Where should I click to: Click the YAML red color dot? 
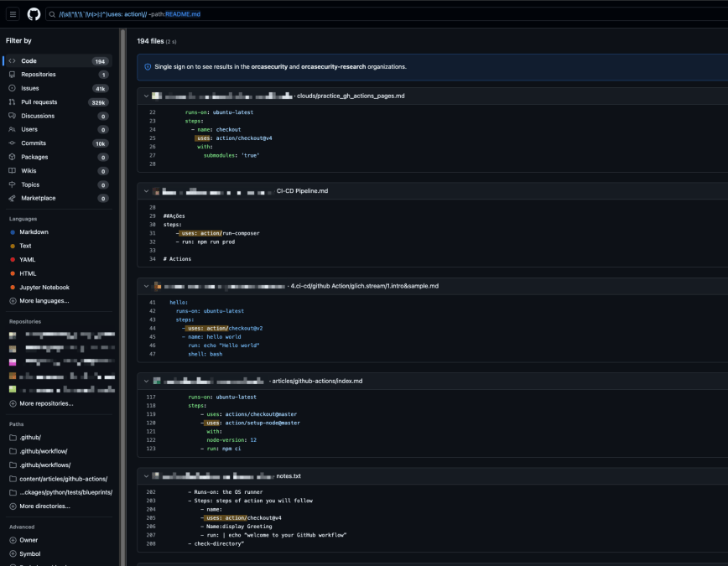(13, 260)
